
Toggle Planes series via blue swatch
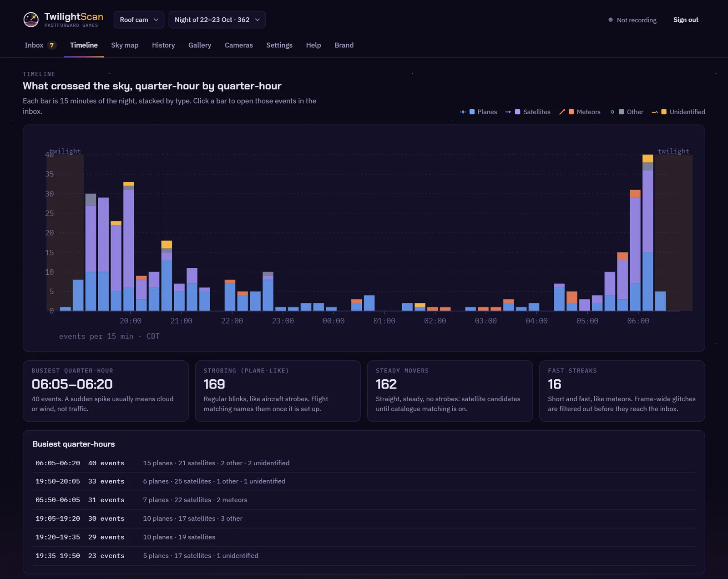pos(472,112)
